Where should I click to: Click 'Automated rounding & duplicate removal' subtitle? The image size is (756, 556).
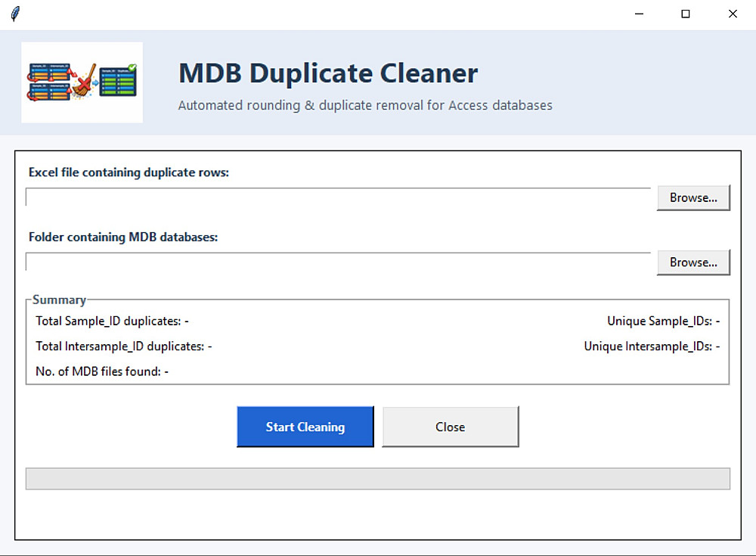tap(365, 105)
